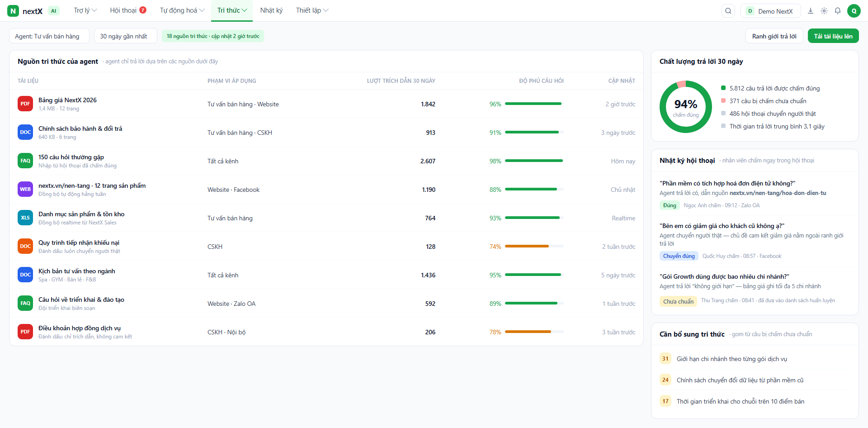Click FAQ icon of Câu hỏi về triển khai
Screen dimensions: 868x428
[x=25, y=303]
